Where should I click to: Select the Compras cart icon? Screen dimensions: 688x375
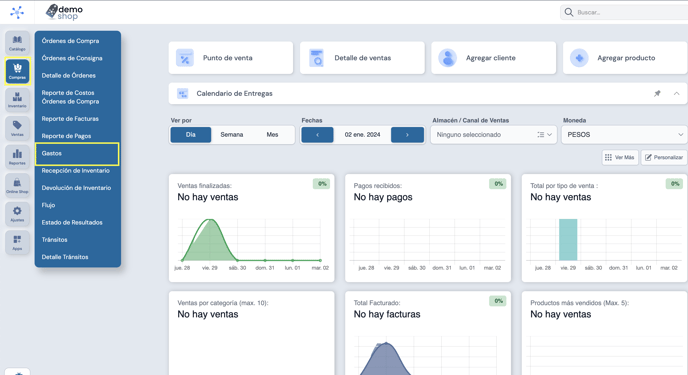(x=17, y=71)
